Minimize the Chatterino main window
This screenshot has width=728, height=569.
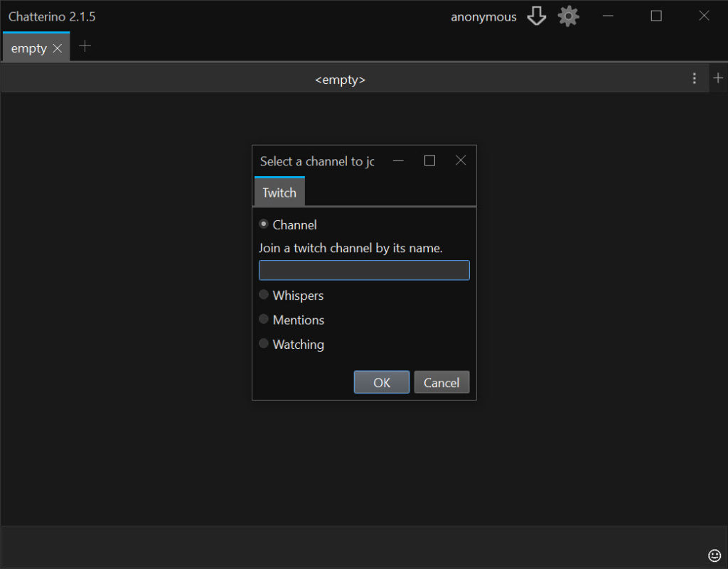tap(608, 16)
